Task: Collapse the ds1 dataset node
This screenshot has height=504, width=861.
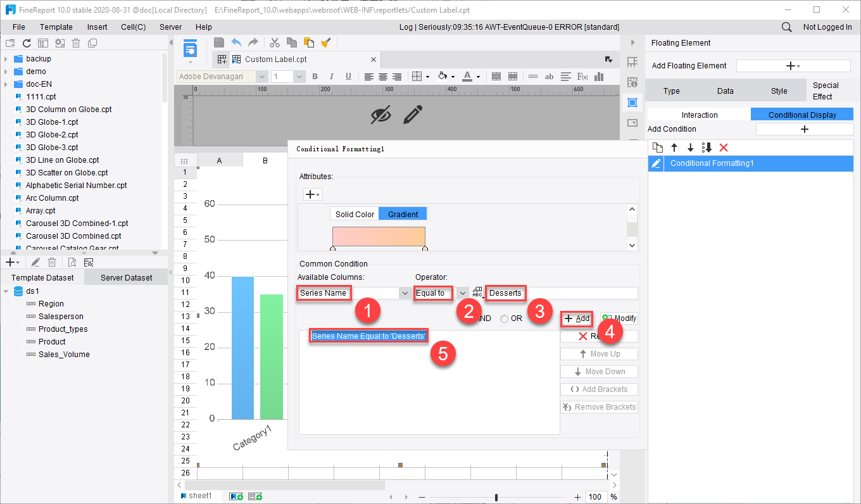Action: (x=6, y=291)
